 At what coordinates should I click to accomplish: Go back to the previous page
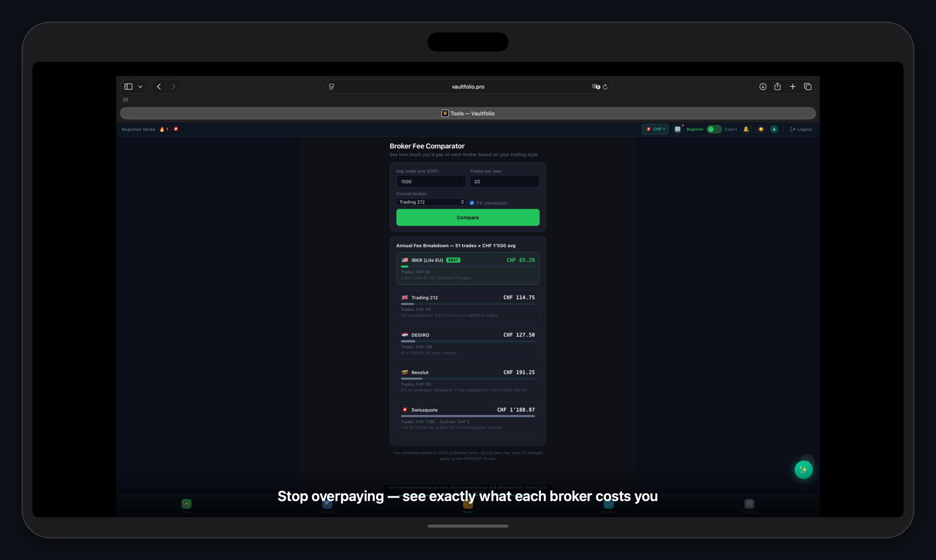pos(159,87)
